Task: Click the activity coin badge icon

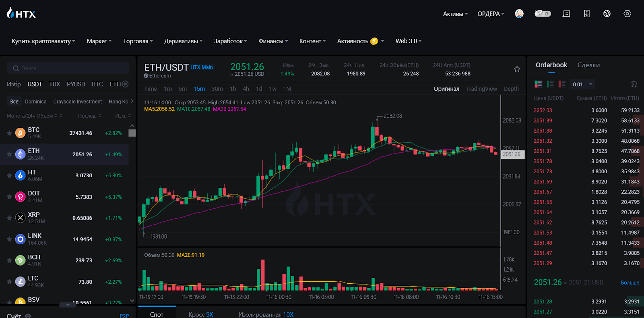Action: pyautogui.click(x=374, y=41)
